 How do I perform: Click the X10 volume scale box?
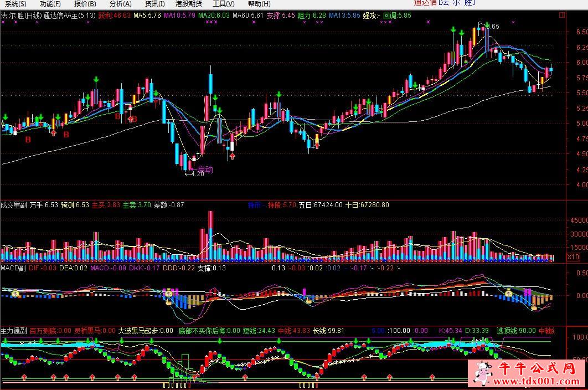click(x=573, y=257)
